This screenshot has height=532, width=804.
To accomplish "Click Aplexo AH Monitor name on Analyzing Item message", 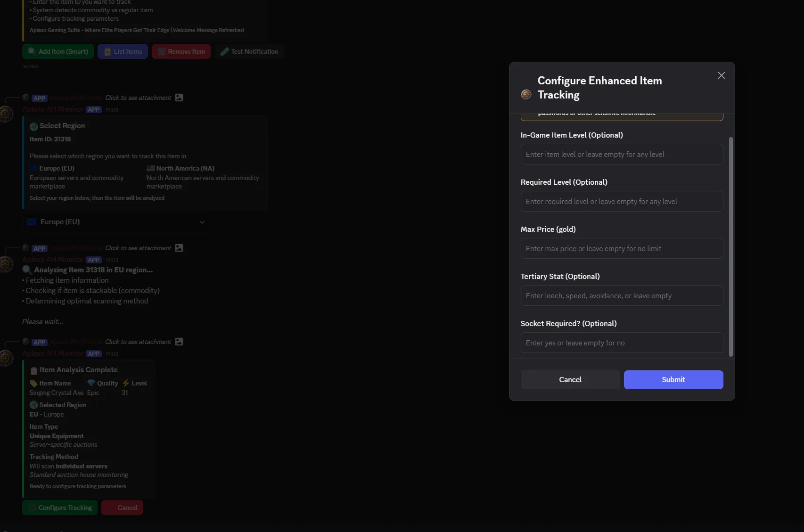I will tap(53, 260).
